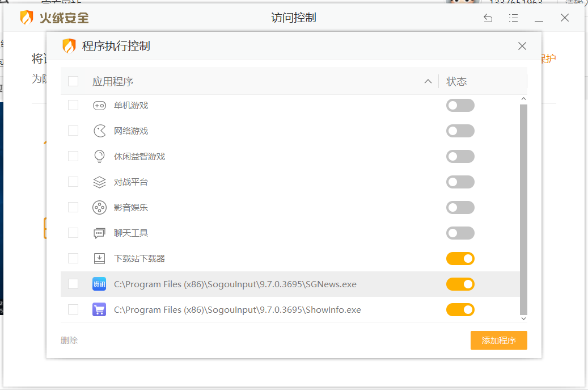This screenshot has width=588, height=390.
Task: Click the 状态 column header
Action: click(456, 81)
